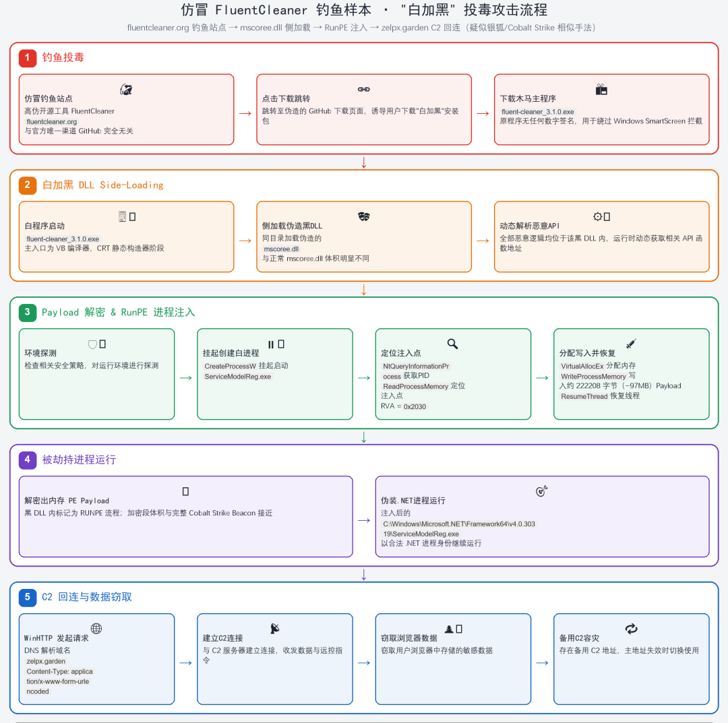
Task: Click the card title 建立C2连接
Action: point(223,638)
